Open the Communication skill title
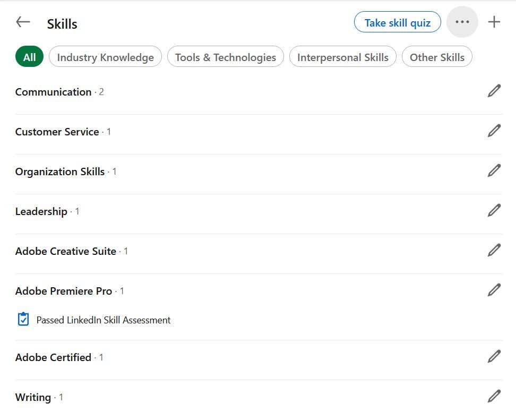This screenshot has height=420, width=516. (53, 92)
